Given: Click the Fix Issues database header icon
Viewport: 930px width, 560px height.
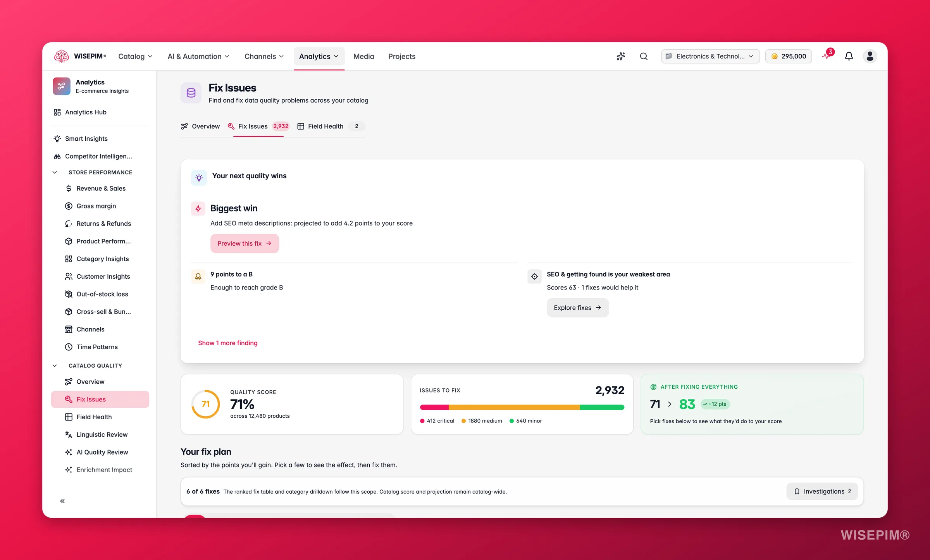Looking at the screenshot, I should (191, 93).
